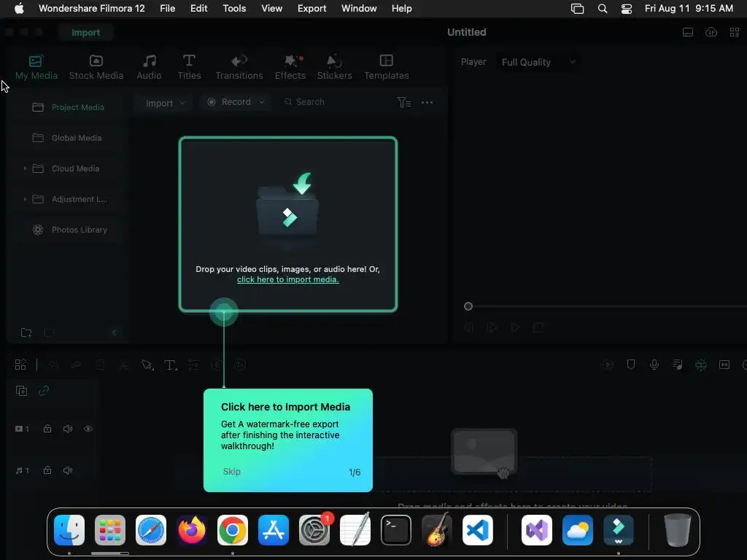Open the audio mixer track icon
This screenshot has width=747, height=560.
coord(678,365)
